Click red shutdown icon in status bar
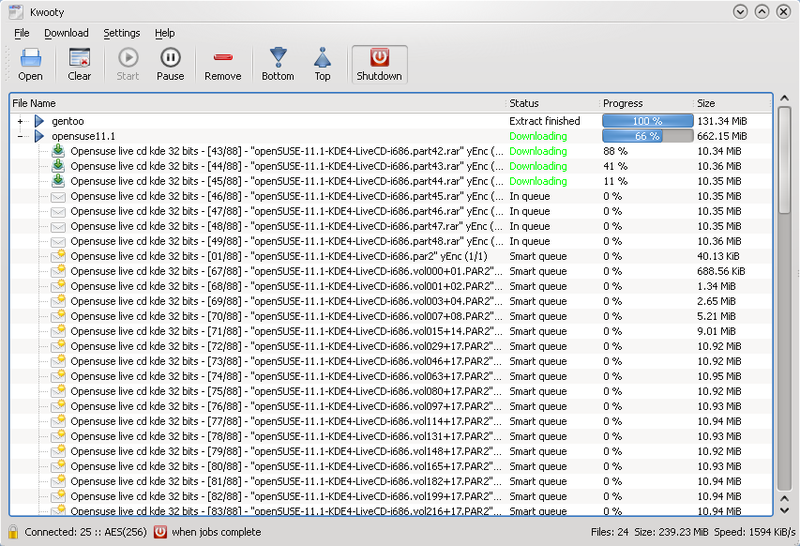Viewport: 800px width, 546px height. tap(160, 532)
